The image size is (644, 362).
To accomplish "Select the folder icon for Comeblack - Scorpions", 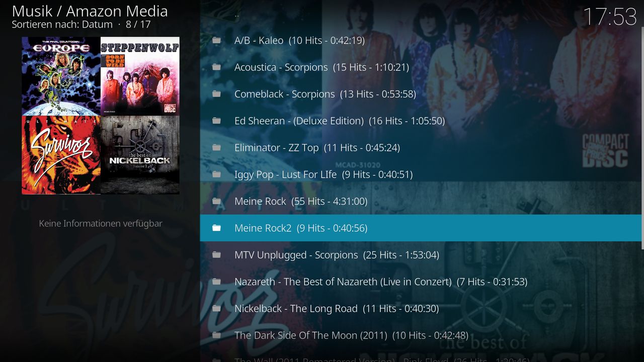I will click(x=216, y=94).
